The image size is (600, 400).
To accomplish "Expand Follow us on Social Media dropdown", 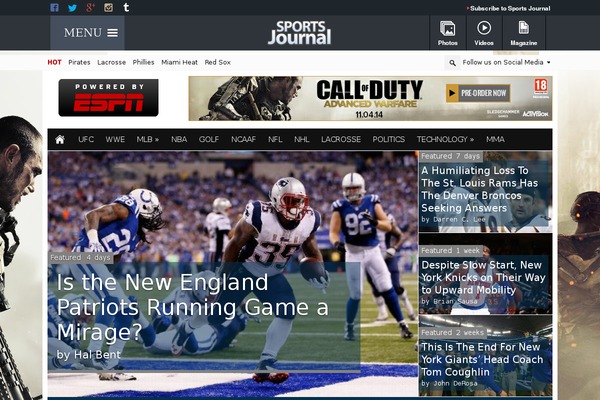I will tap(506, 62).
